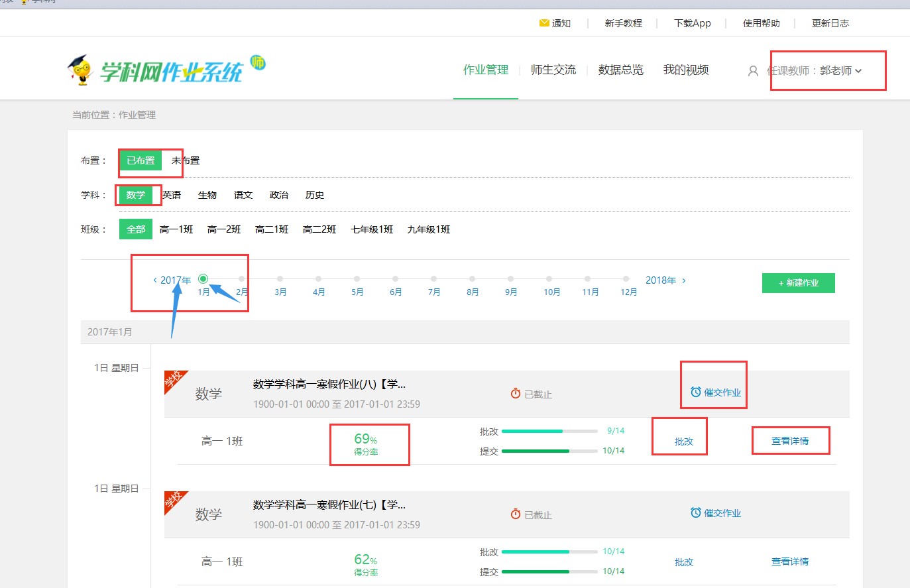Select the 英语 subject filter

[x=171, y=194]
